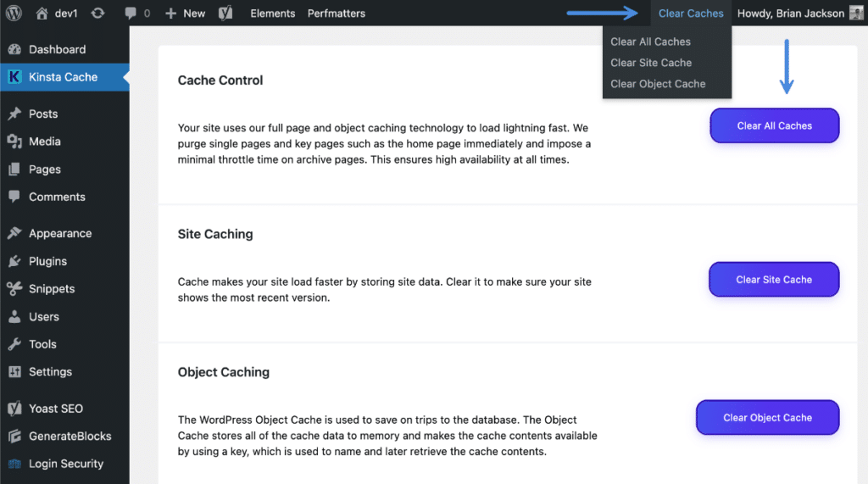Click the Login Security sidebar icon
Image resolution: width=868 pixels, height=484 pixels.
(14, 464)
